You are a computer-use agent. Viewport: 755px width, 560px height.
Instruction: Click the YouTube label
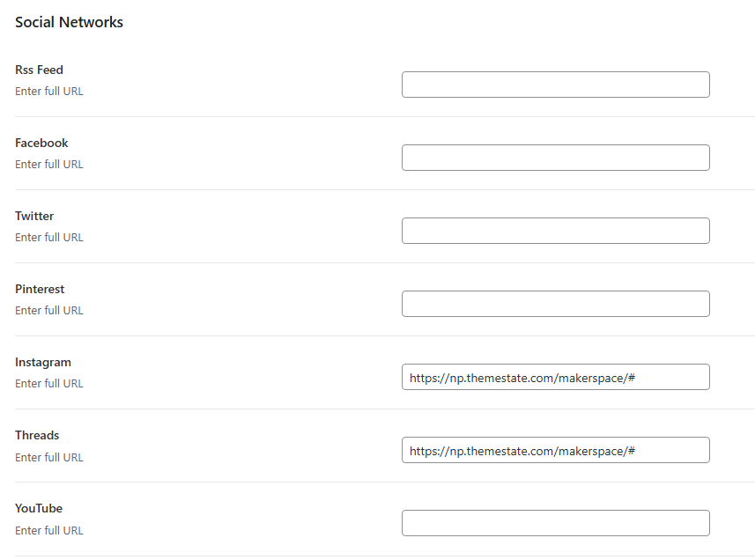[x=39, y=508]
